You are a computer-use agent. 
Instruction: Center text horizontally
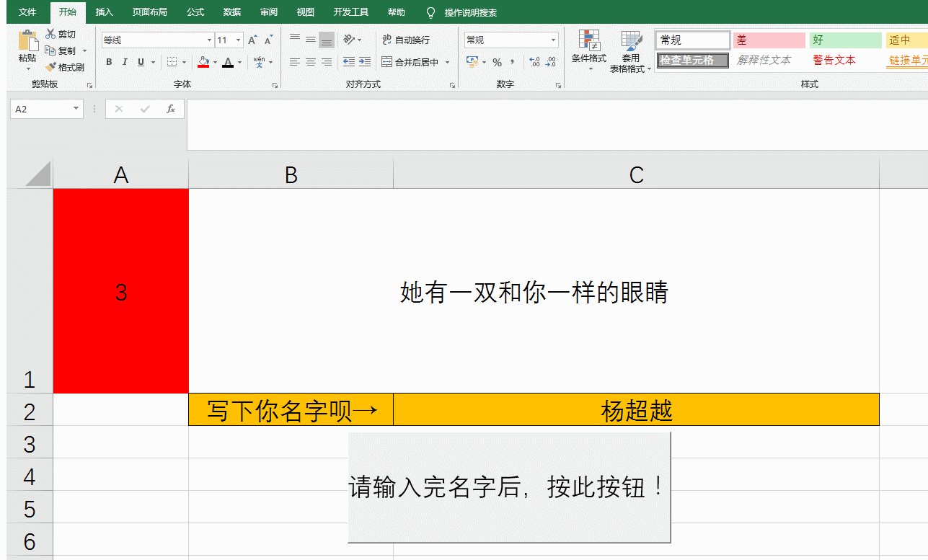pos(310,62)
